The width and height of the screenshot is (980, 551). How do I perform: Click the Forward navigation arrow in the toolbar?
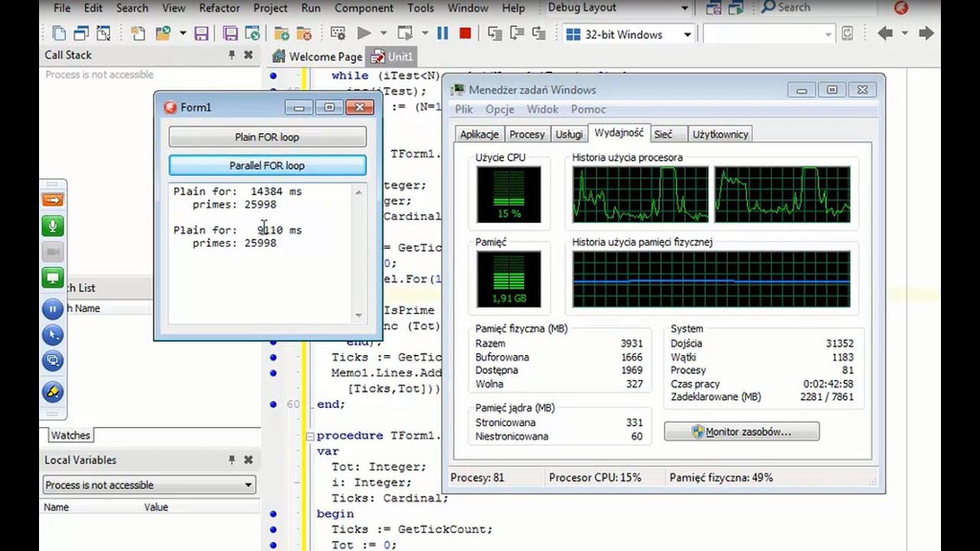pos(926,34)
